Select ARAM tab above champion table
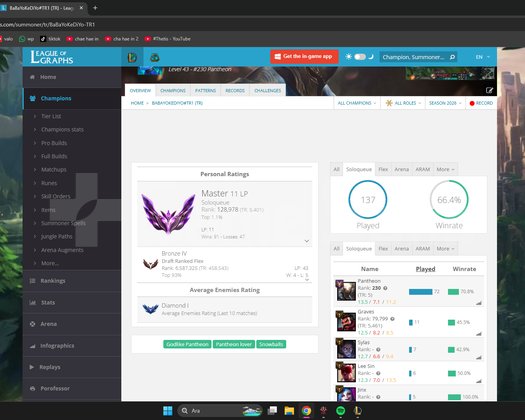 pos(423,249)
